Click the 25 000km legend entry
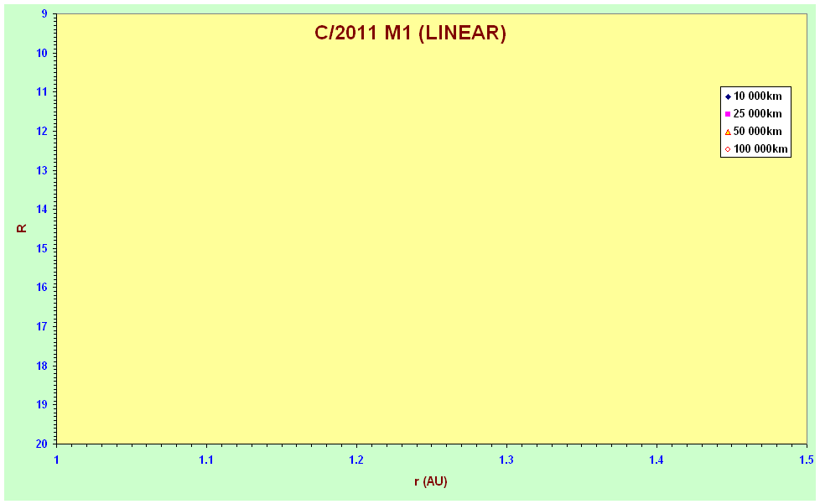Image resolution: width=820 pixels, height=504 pixels. [754, 113]
